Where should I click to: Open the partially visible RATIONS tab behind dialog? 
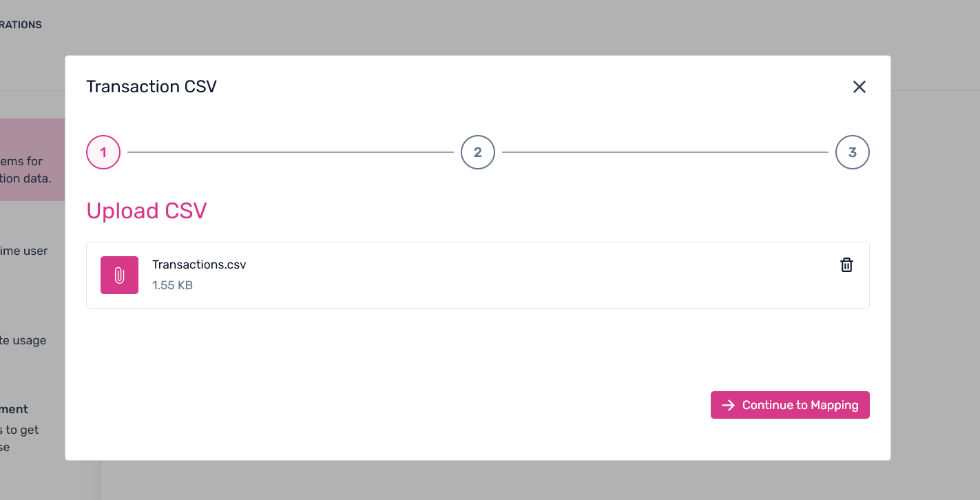[x=21, y=25]
